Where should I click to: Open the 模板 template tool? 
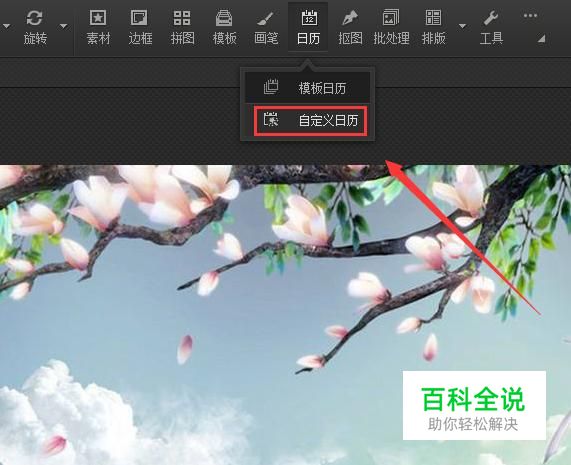click(225, 27)
